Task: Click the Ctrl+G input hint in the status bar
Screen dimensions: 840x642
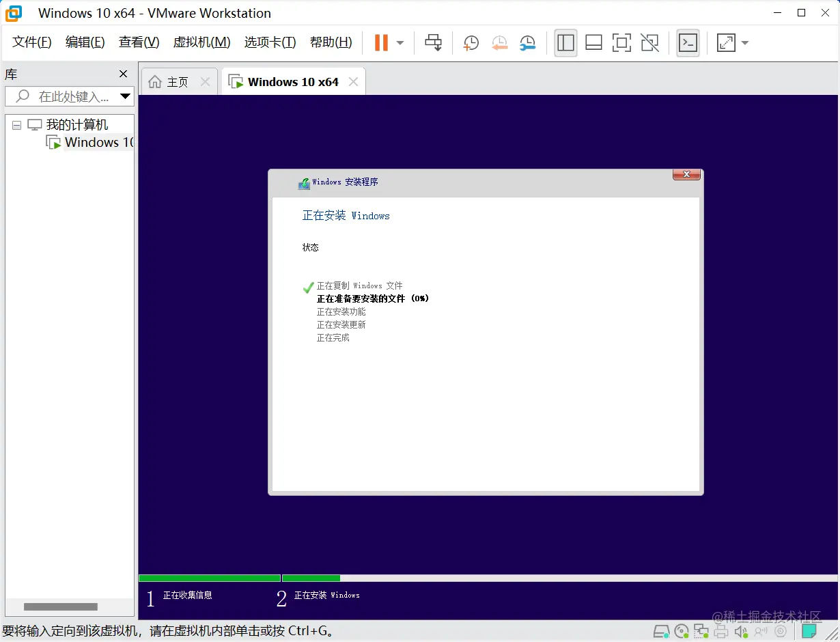Action: tap(169, 631)
